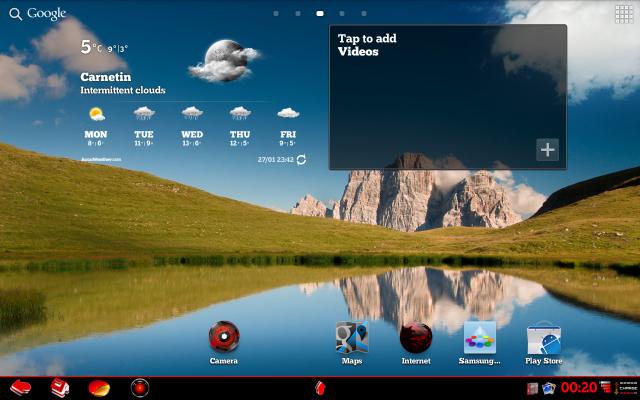The image size is (640, 400).
Task: Launch the Play Store
Action: pos(544,340)
